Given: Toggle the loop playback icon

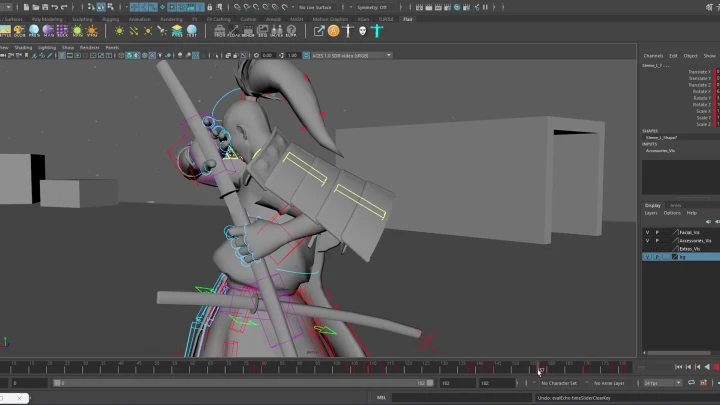Looking at the screenshot, I should 691,382.
